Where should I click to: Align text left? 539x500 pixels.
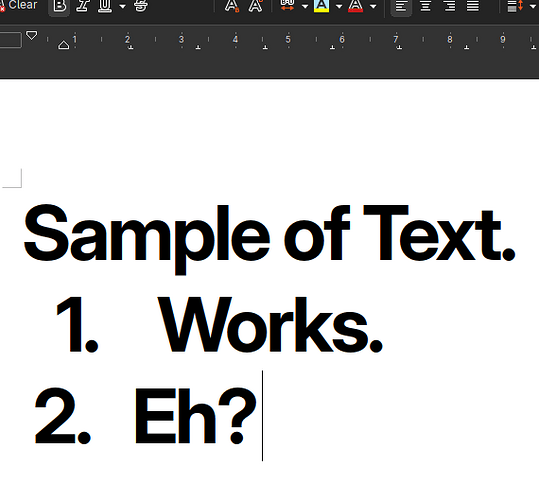pyautogui.click(x=401, y=6)
